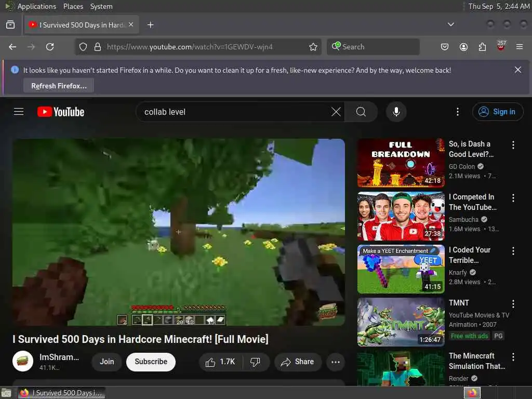This screenshot has width=532, height=399.
Task: Bookmark this page with star icon
Action: click(313, 47)
